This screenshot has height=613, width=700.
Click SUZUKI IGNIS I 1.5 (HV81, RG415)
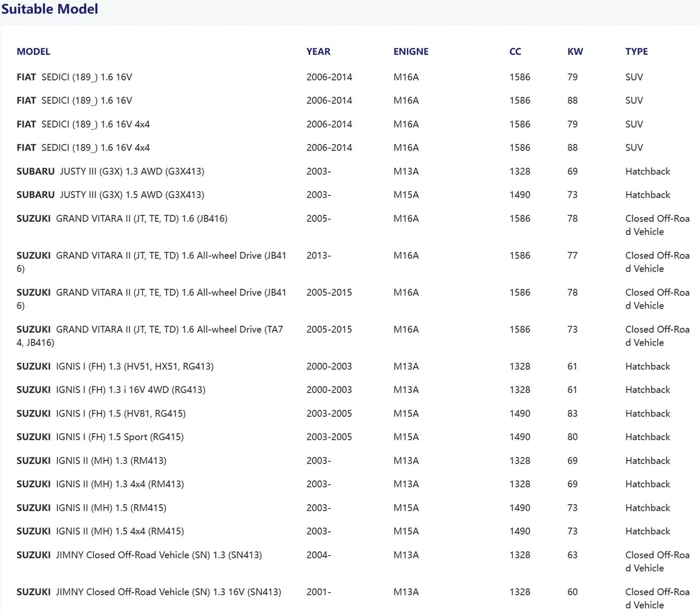click(x=101, y=413)
